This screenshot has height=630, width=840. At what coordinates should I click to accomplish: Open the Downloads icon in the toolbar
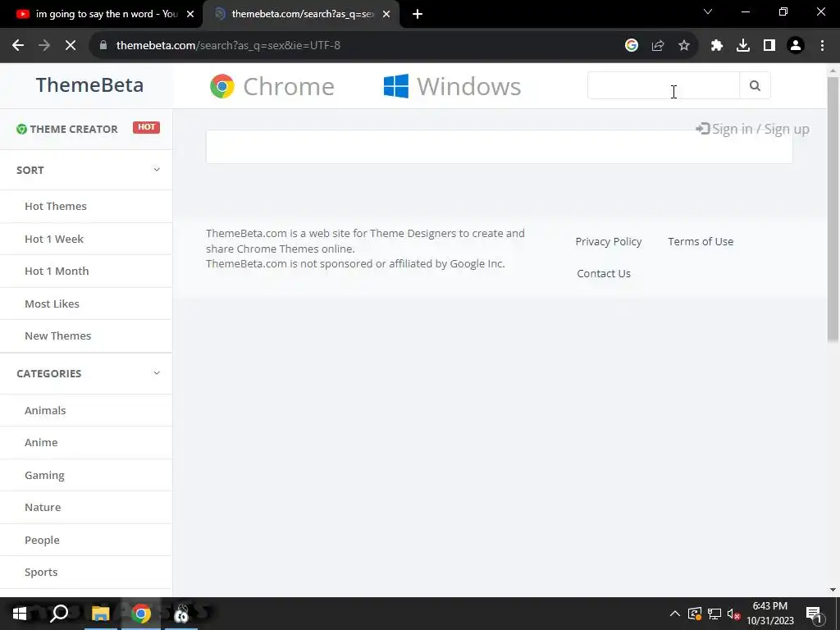(743, 46)
